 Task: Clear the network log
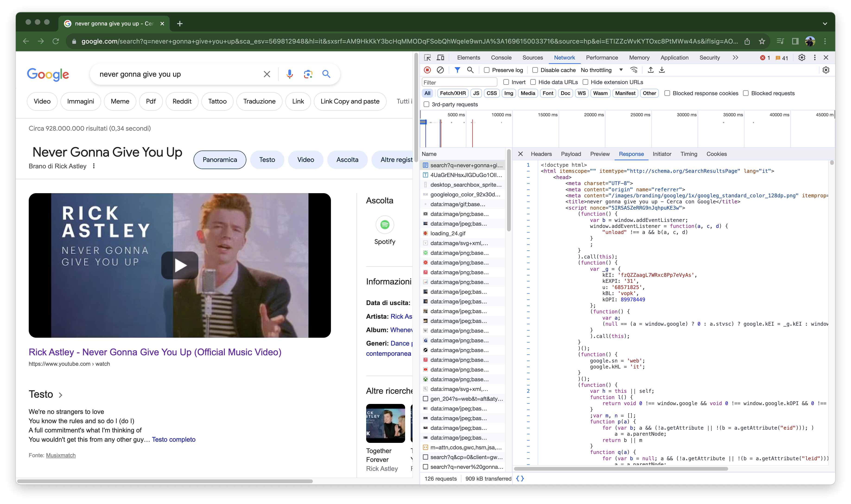440,70
